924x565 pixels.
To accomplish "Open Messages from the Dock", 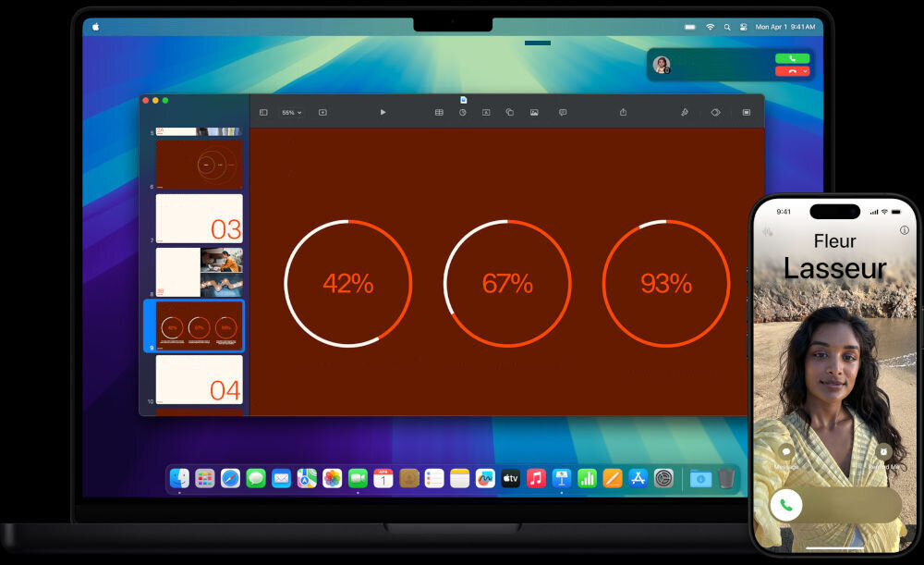I will tap(256, 478).
